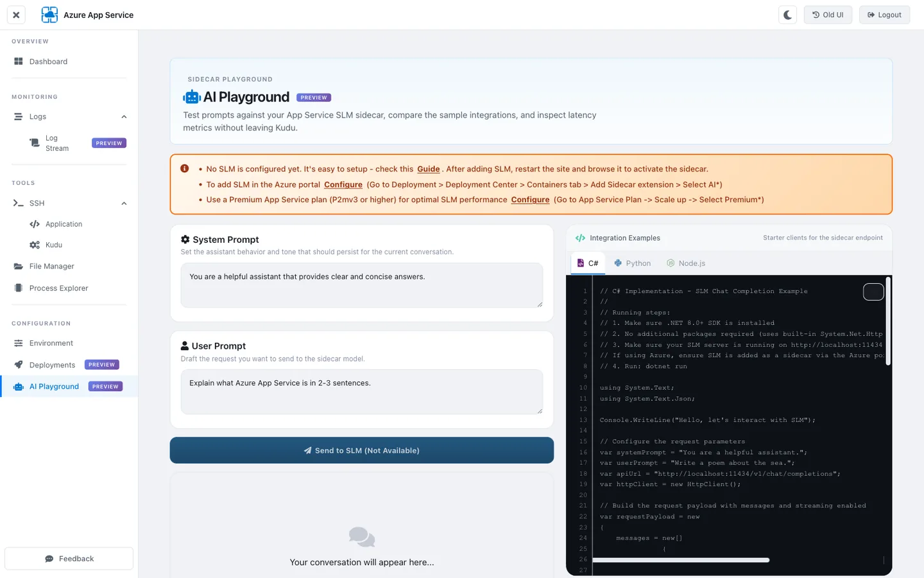The height and width of the screenshot is (578, 924).
Task: Click the code editor vertical scrollbar
Action: (x=888, y=321)
